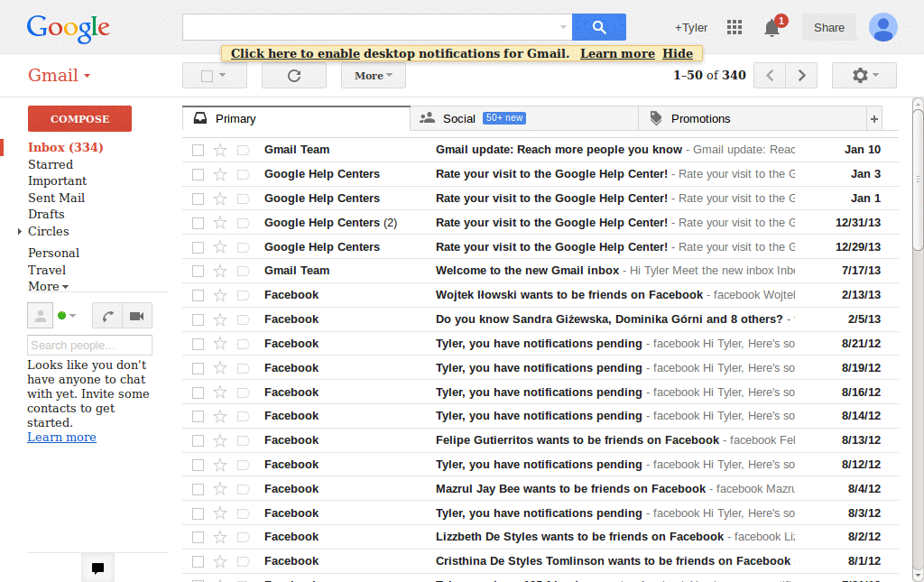Compose a new email
Screen dimensions: 924x582
click(x=79, y=118)
